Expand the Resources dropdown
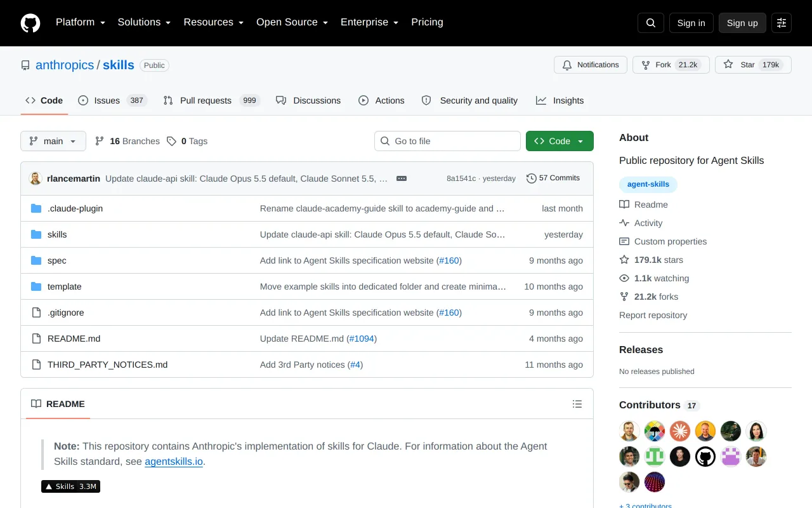The height and width of the screenshot is (508, 812). (214, 22)
